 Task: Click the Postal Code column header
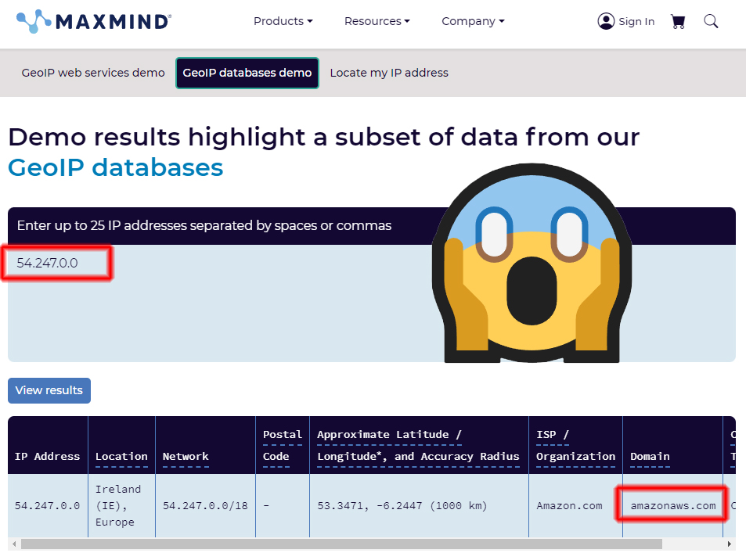point(282,445)
